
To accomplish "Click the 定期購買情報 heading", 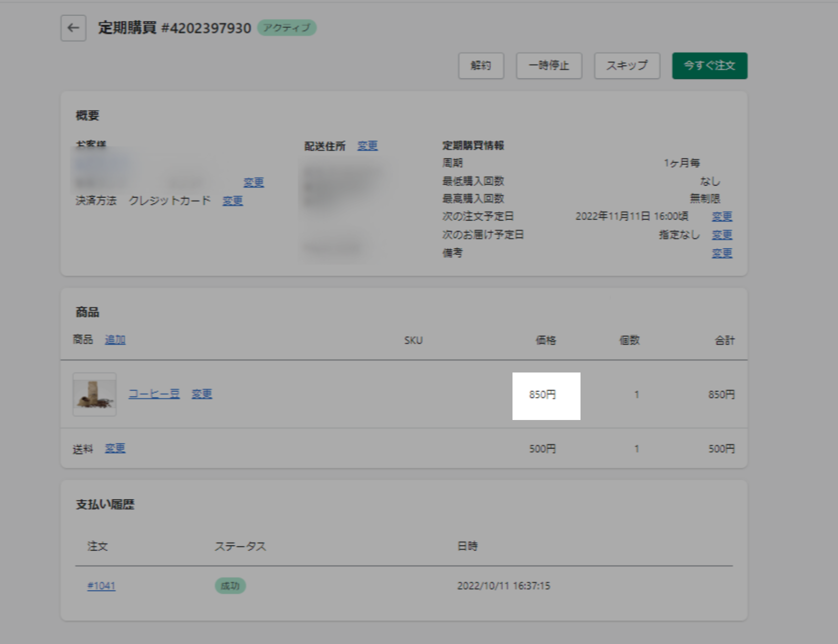I will click(473, 145).
